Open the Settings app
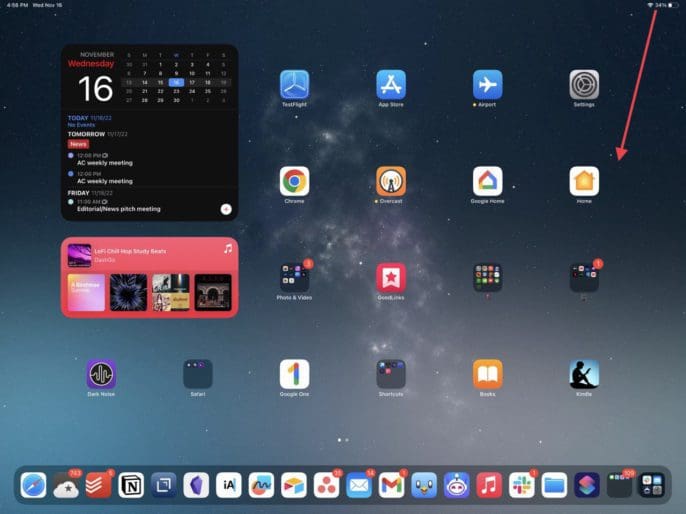Screen dimensions: 686x514 (584, 84)
